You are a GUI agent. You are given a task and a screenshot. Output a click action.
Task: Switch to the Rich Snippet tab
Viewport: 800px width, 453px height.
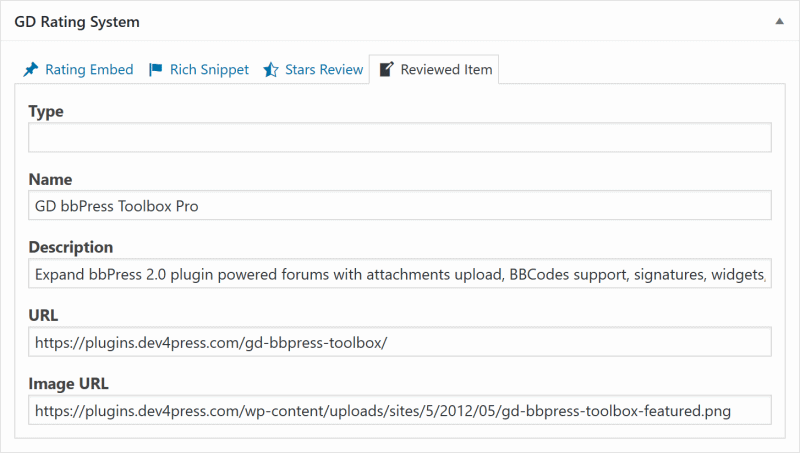coord(199,69)
